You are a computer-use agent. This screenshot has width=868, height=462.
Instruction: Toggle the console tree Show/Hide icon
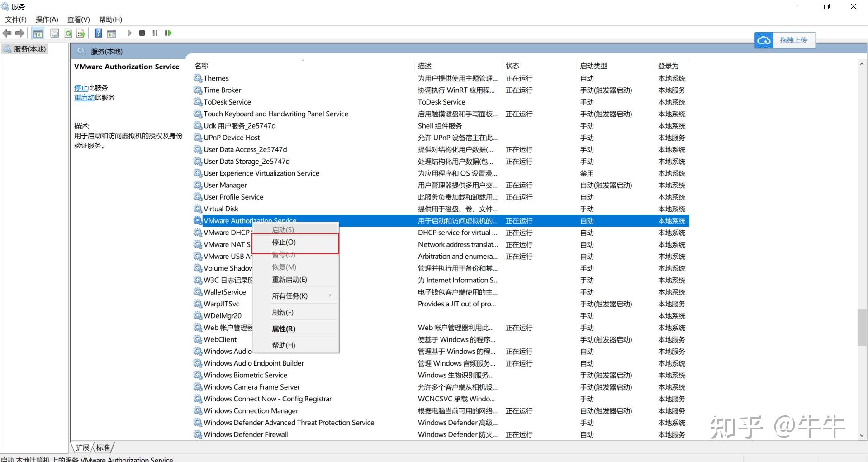(38, 33)
